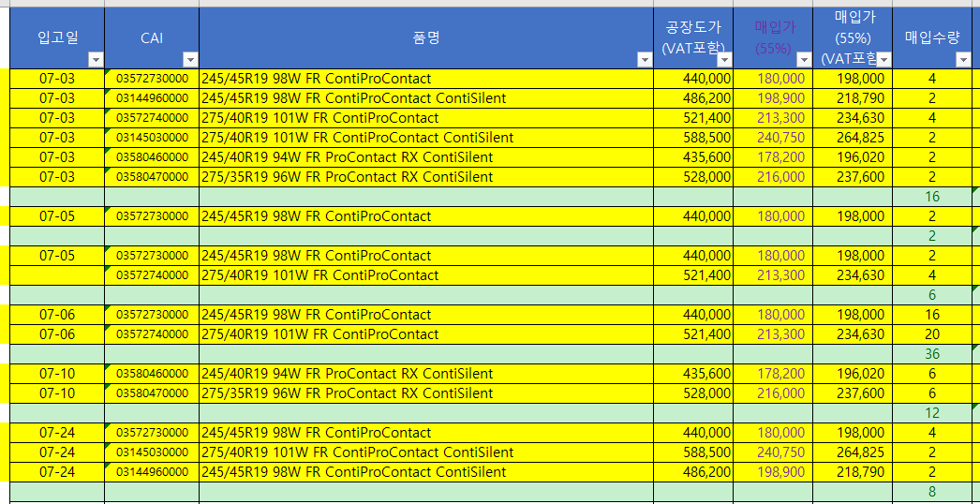The height and width of the screenshot is (504, 980).
Task: Select the quantity cell showing 20
Action: pos(931,334)
